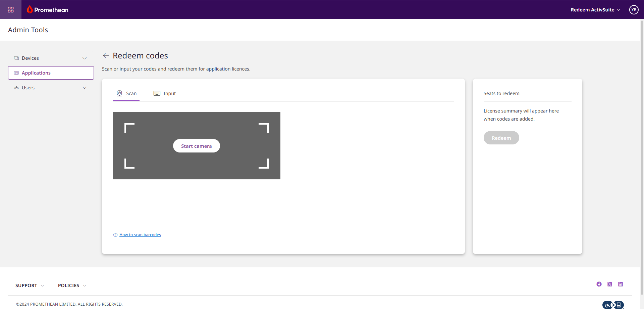Click the Seats to redeem heading
Viewport: 644px width, 309px height.
[x=501, y=93]
